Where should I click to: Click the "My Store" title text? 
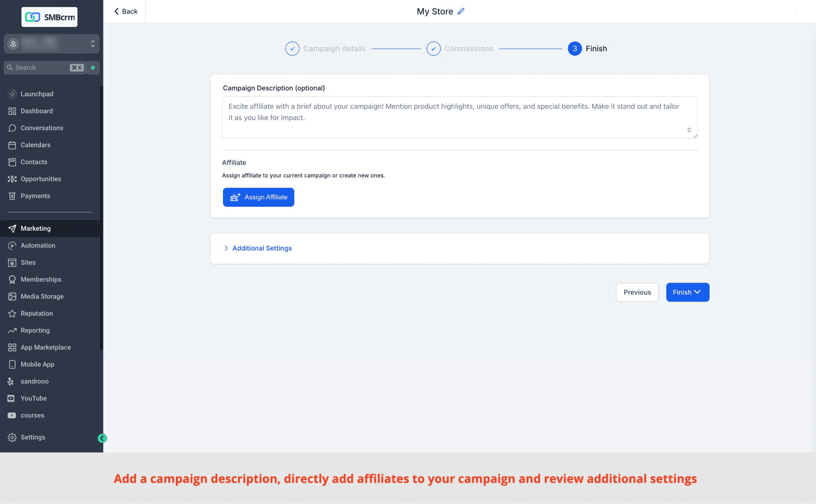[435, 11]
